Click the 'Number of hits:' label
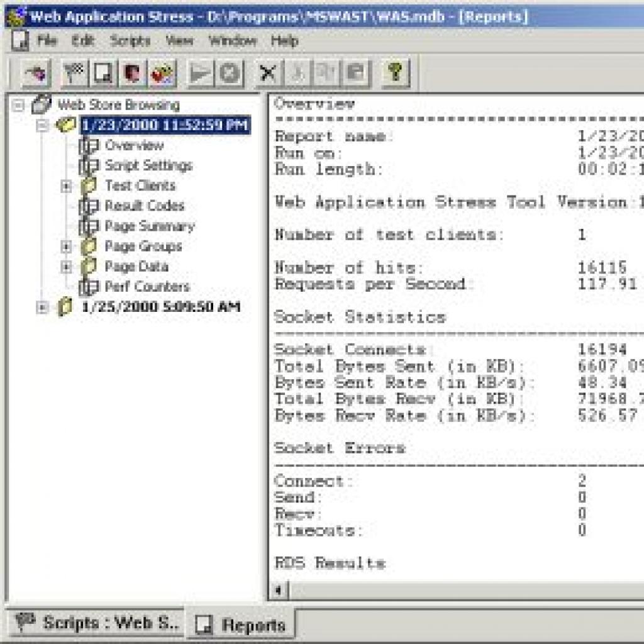This screenshot has height=644, width=644. [348, 268]
